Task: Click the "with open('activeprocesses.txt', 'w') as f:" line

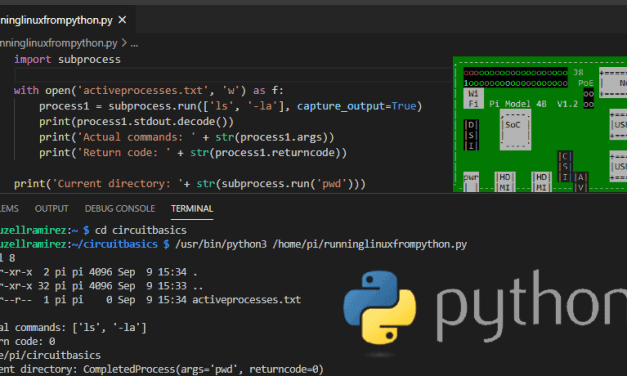Action: (149, 90)
